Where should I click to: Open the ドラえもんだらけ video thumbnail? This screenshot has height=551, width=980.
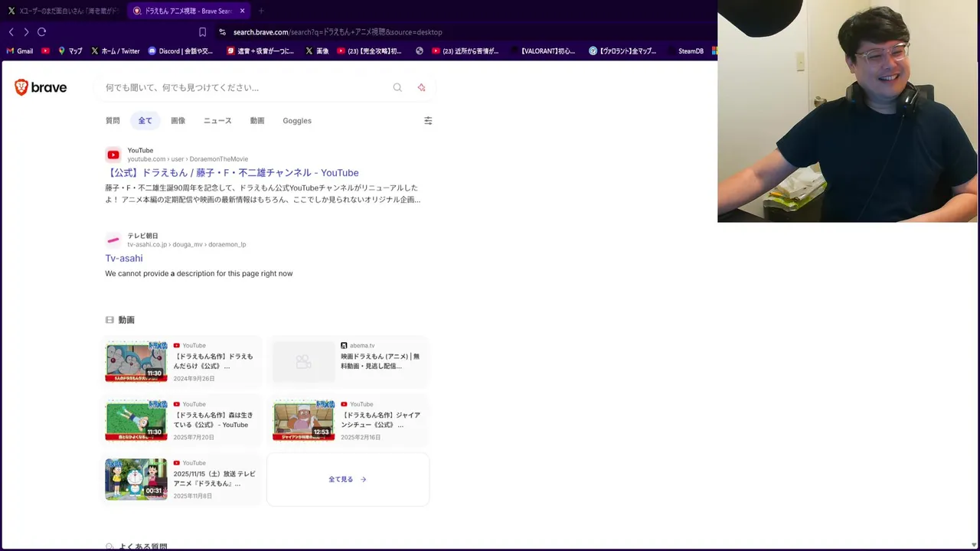pyautogui.click(x=136, y=361)
